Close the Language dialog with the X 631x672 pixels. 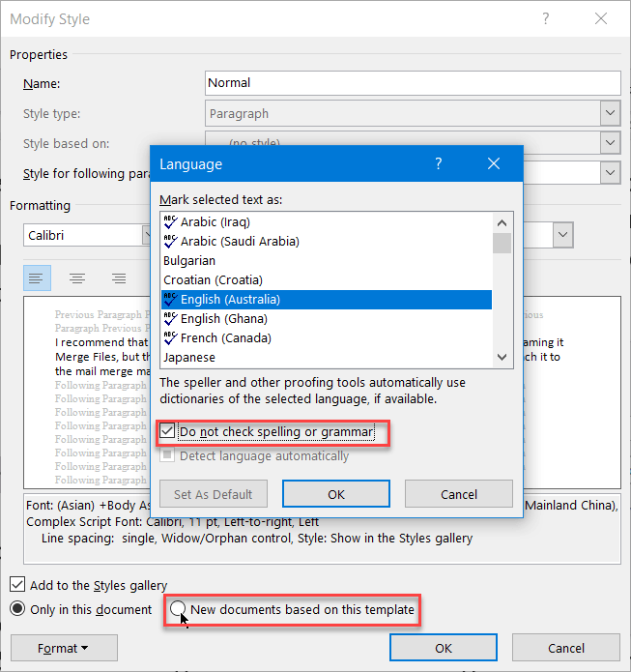coord(494,163)
